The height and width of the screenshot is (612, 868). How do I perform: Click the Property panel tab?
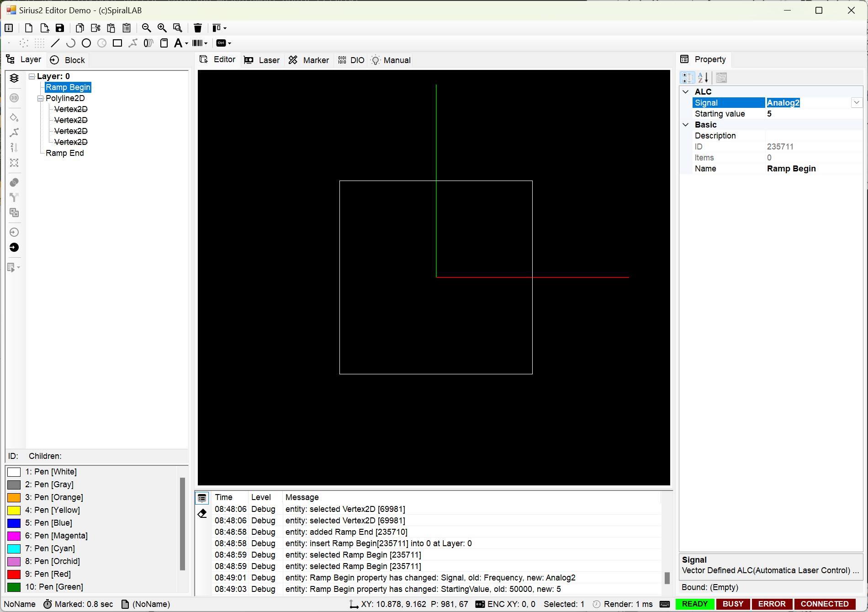coord(704,59)
